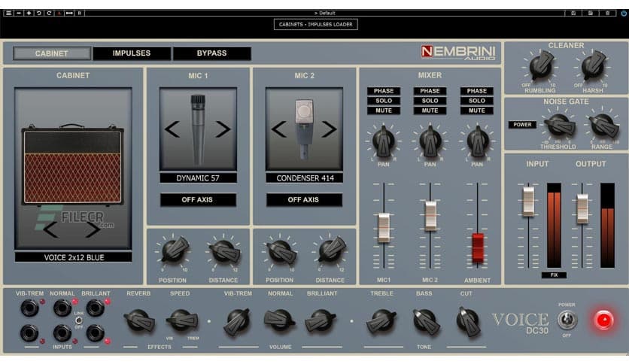
Task: Click the save preset icon
Action: [573, 14]
